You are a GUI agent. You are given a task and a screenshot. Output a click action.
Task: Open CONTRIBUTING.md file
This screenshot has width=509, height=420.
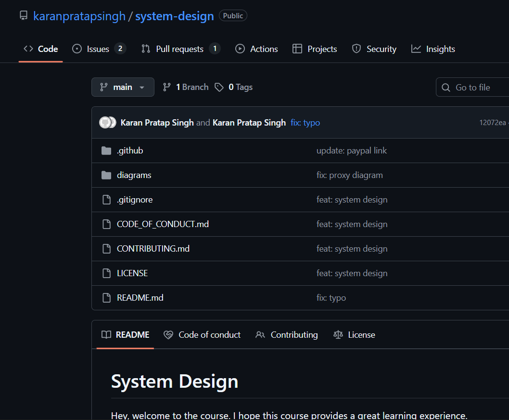(x=153, y=249)
